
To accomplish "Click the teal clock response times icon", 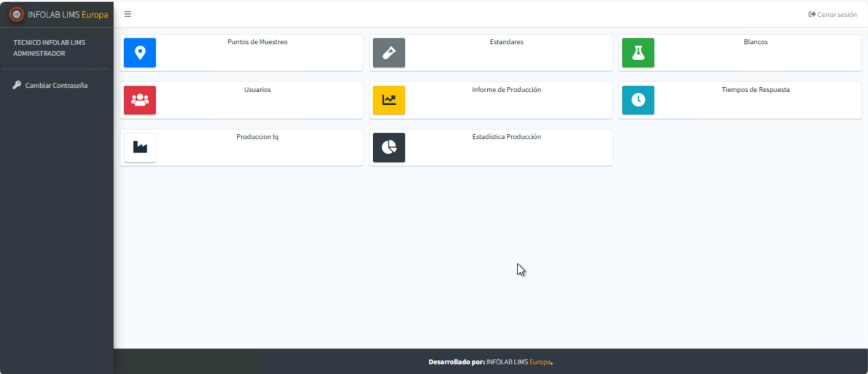I will [638, 100].
